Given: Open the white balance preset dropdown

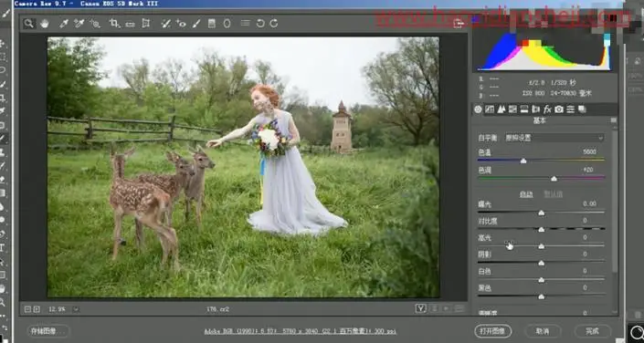Looking at the screenshot, I should pyautogui.click(x=554, y=138).
